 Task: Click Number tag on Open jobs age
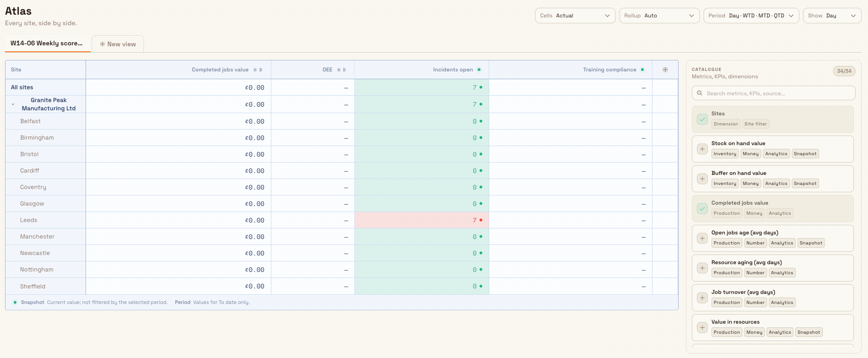point(755,243)
